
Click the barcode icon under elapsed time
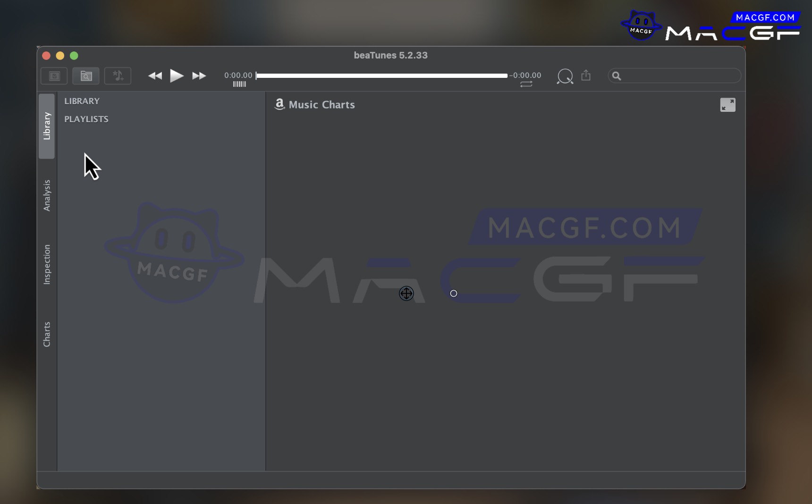pyautogui.click(x=239, y=84)
